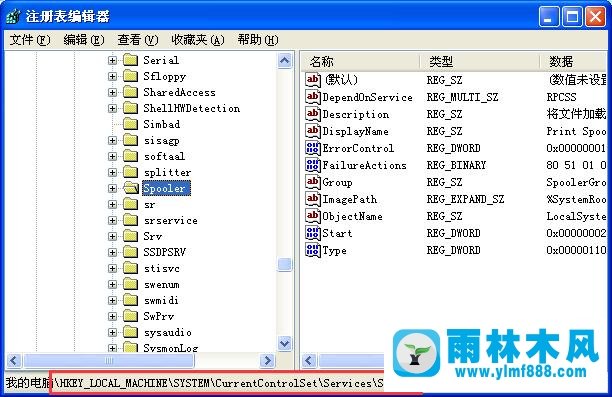Click the Description string value icon
This screenshot has height=397, width=612.
(x=313, y=114)
